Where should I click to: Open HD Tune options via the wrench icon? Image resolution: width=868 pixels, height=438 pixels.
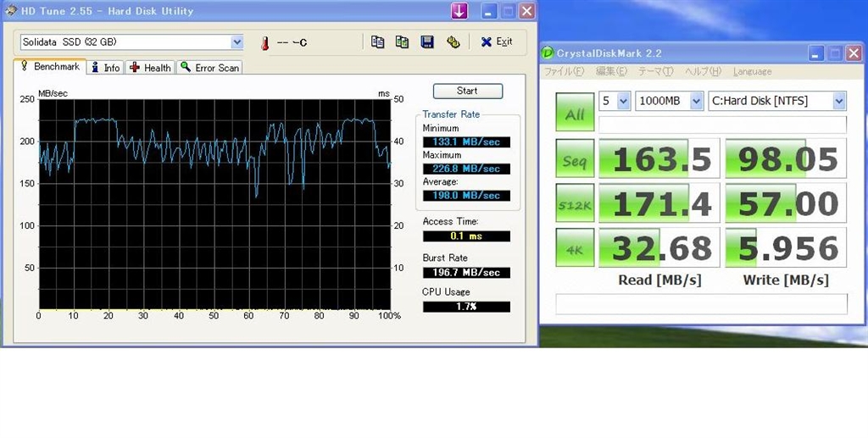click(453, 42)
